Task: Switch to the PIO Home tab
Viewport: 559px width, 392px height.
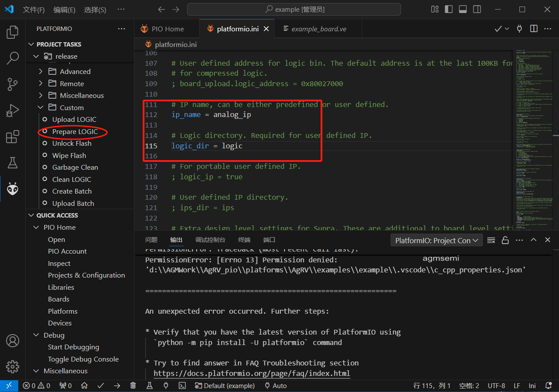Action: [167, 29]
